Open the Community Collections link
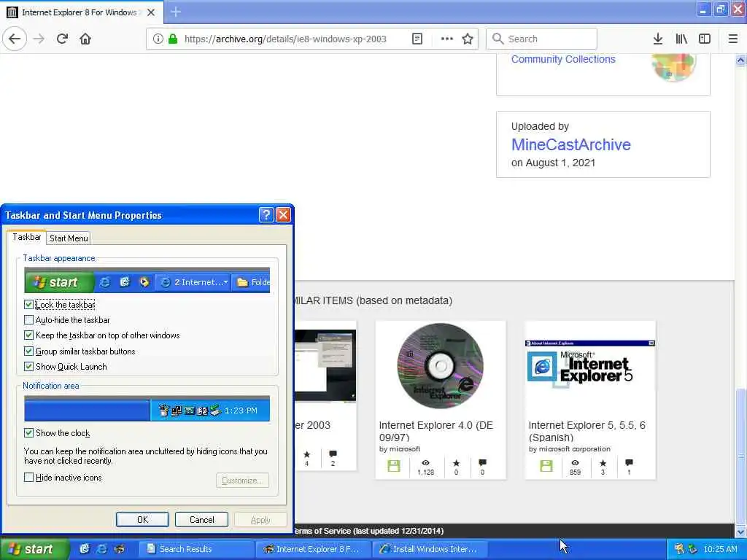 tap(563, 59)
